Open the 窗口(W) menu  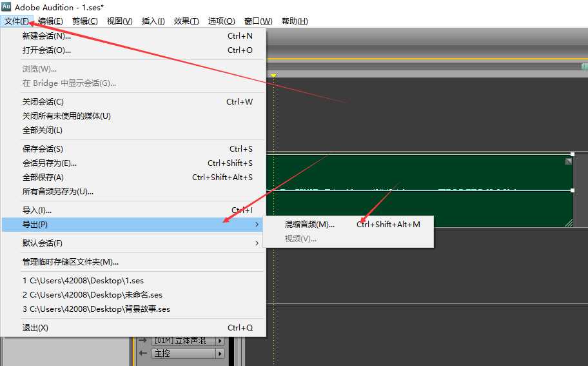[x=258, y=21]
